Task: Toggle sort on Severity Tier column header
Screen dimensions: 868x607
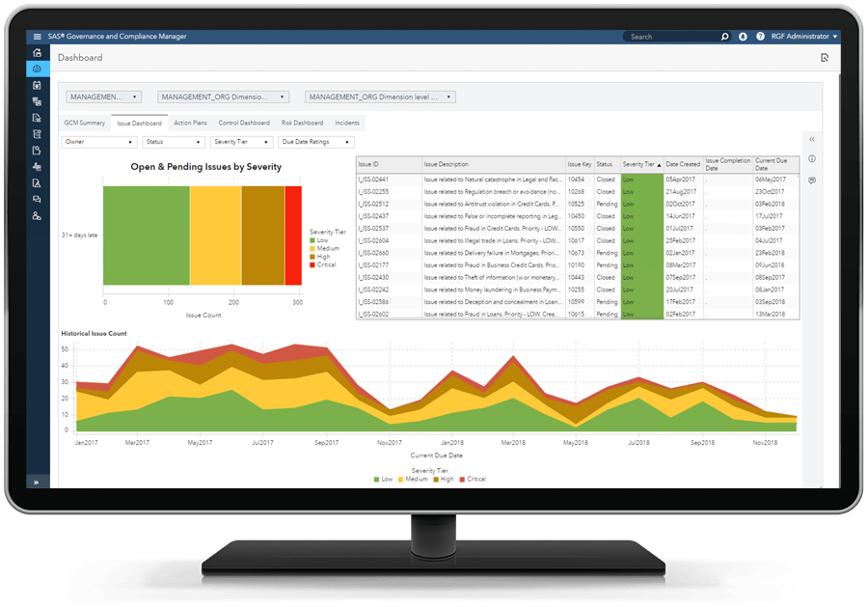Action: (x=642, y=164)
